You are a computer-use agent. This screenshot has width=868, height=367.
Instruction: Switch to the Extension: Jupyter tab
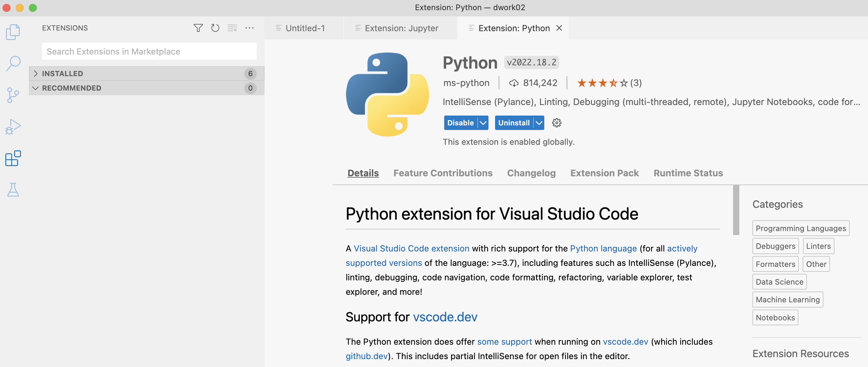pos(400,28)
